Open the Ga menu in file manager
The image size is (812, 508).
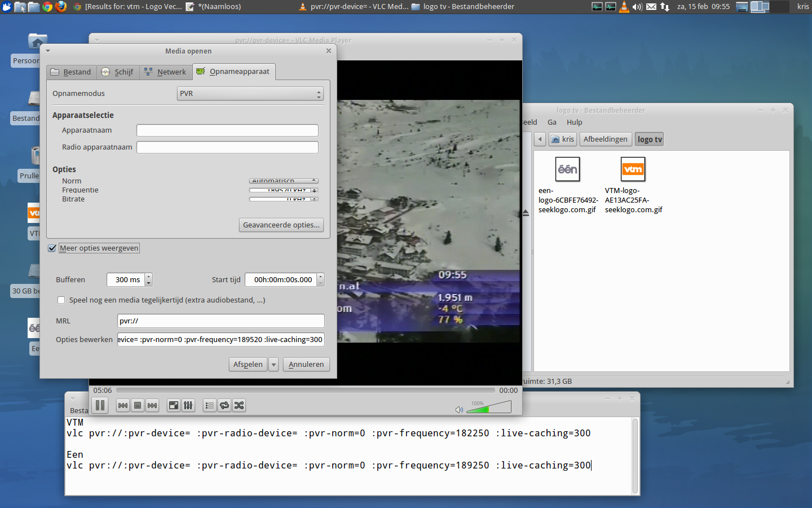552,122
